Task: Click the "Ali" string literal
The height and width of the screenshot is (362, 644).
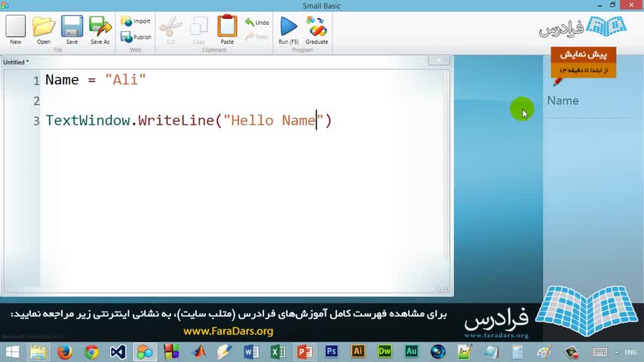Action: [x=125, y=80]
